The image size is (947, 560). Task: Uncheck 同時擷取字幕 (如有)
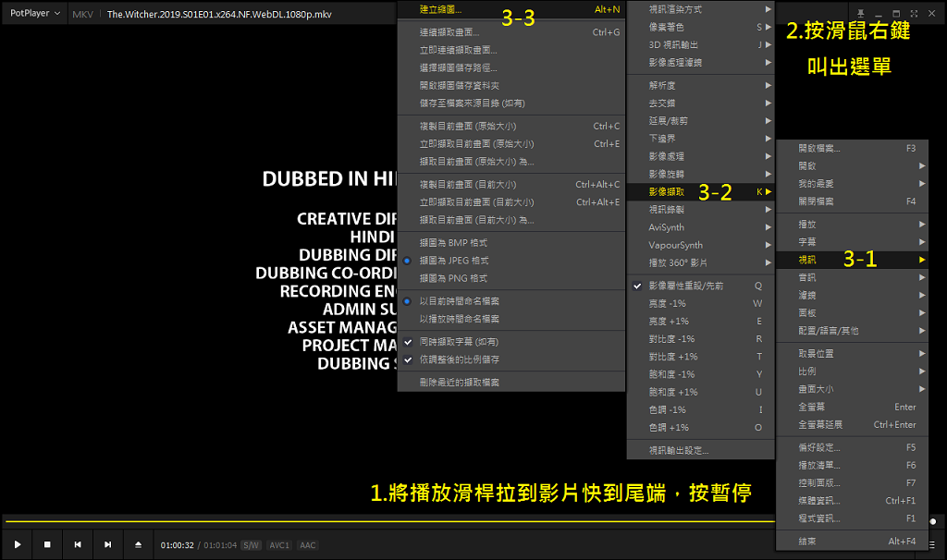pos(510,342)
